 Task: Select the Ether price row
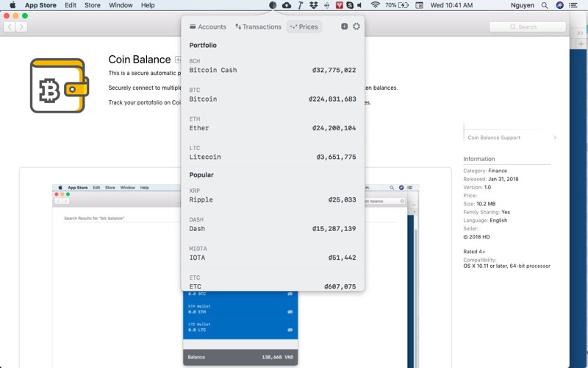273,124
